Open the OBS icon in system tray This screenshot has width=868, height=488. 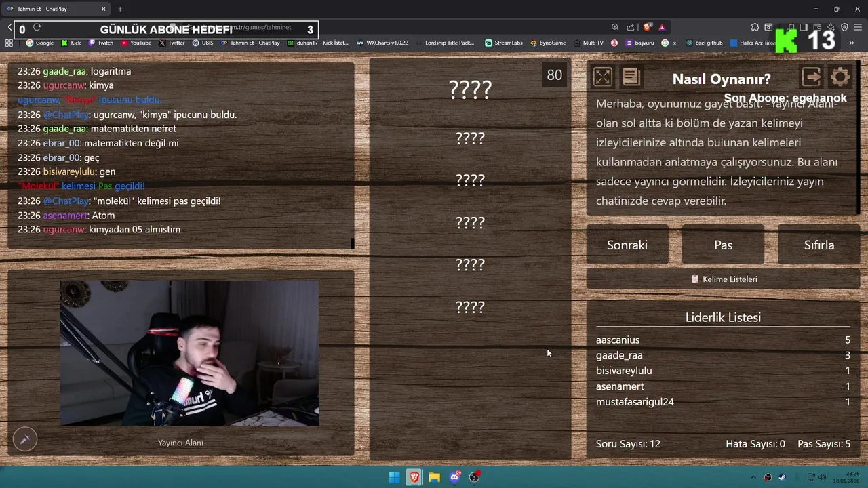click(x=768, y=477)
